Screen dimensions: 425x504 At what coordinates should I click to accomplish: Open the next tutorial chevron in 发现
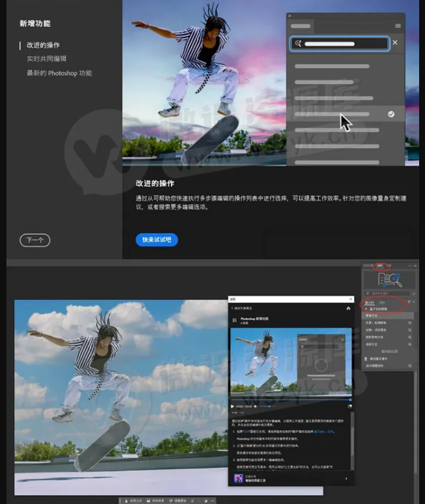(346, 479)
